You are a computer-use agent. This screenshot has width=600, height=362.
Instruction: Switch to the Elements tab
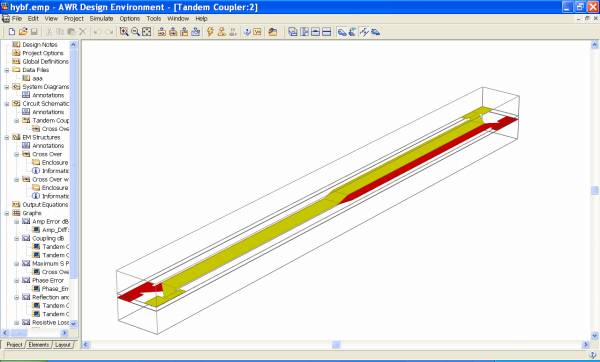coord(39,345)
